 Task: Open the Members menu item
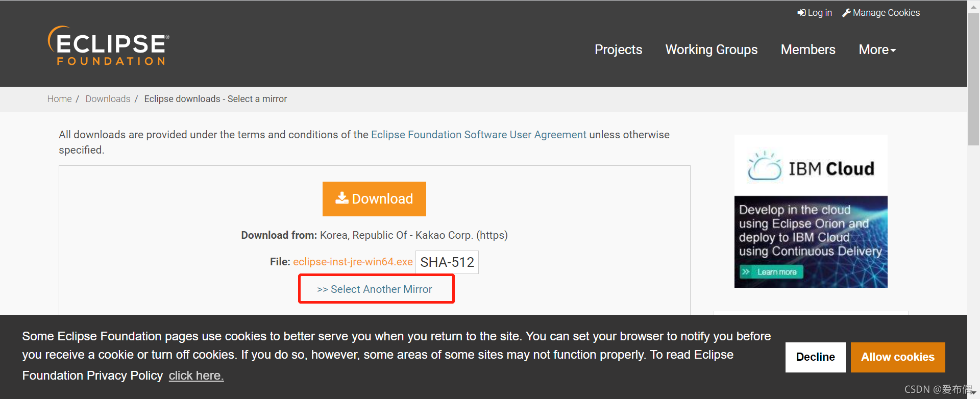[x=808, y=49]
